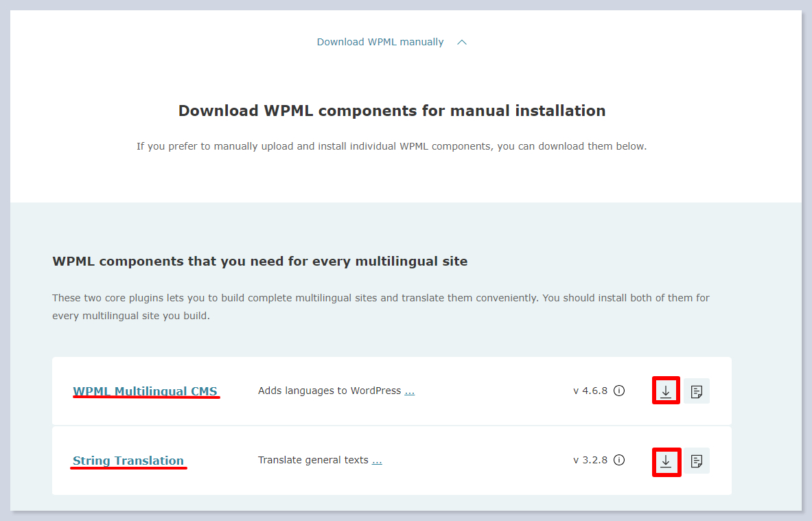Open the String Translation title link
Viewport: 812px width, 521px height.
pyautogui.click(x=128, y=461)
